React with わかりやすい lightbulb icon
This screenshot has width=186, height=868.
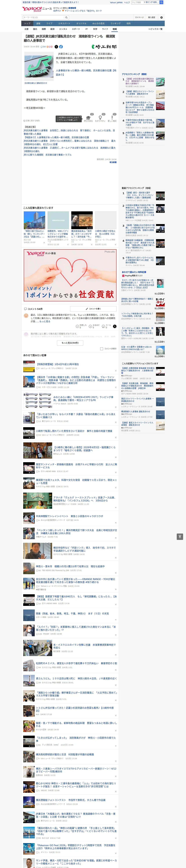(100, 118)
